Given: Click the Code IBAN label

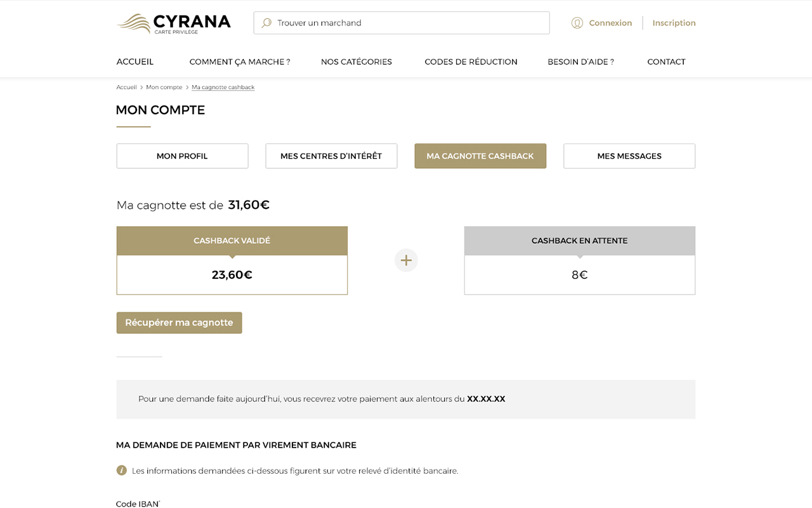Looking at the screenshot, I should click(x=138, y=504).
